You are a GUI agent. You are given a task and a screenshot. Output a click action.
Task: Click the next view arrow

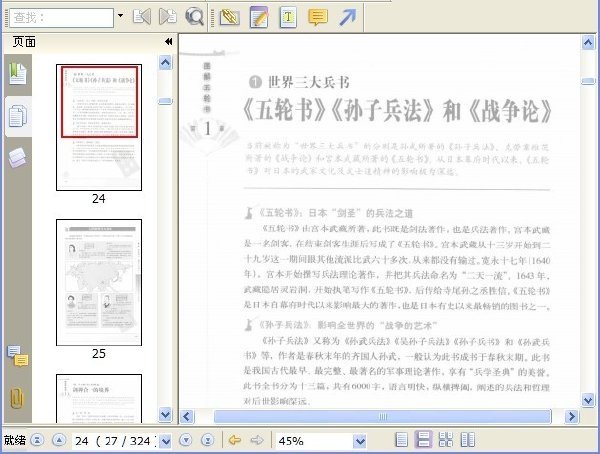pyautogui.click(x=257, y=440)
